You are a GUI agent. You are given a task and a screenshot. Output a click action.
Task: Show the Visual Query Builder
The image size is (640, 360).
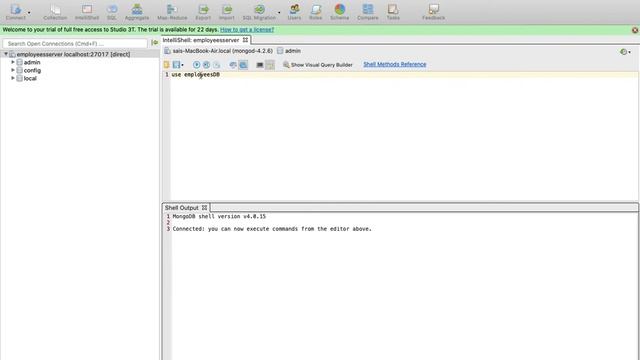tap(318, 64)
